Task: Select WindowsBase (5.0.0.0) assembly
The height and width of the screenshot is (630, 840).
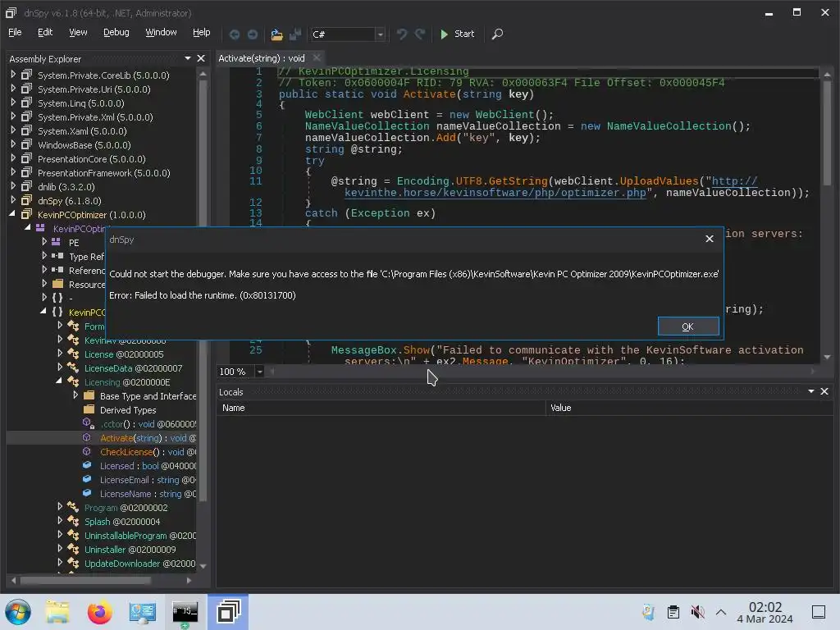Action: tap(84, 145)
